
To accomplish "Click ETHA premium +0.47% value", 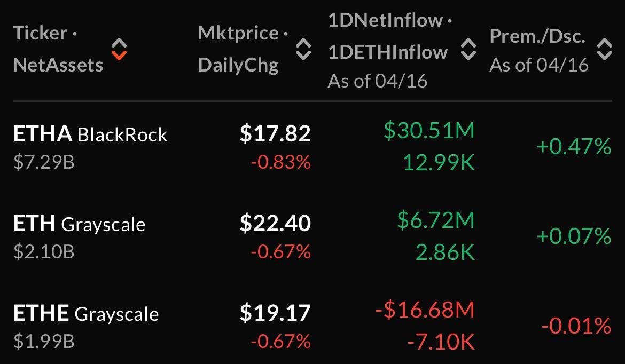I will (574, 146).
